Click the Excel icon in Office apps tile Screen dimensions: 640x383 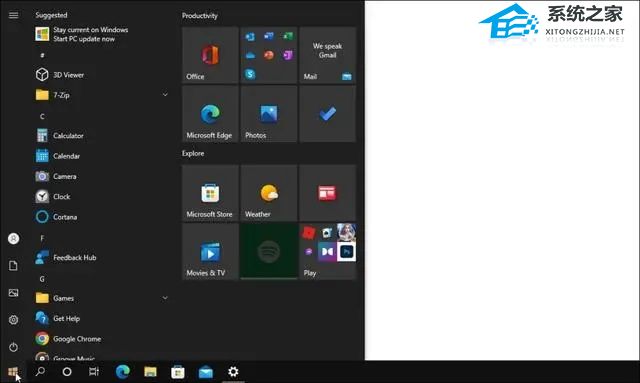288,36
